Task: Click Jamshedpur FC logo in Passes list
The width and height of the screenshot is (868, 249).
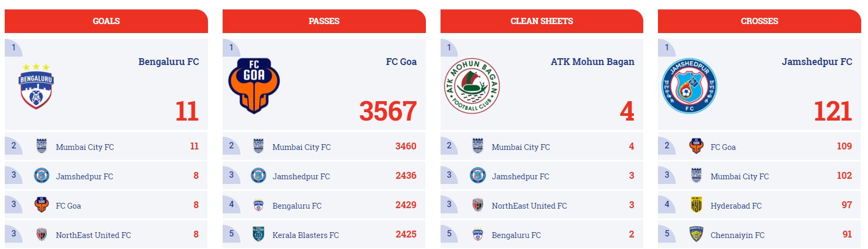Action: tap(258, 176)
